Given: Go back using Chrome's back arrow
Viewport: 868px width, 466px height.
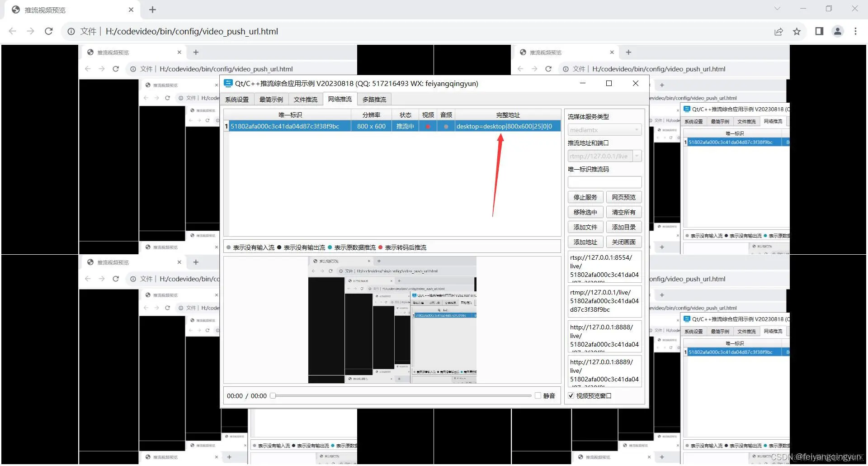Looking at the screenshot, I should tap(13, 31).
